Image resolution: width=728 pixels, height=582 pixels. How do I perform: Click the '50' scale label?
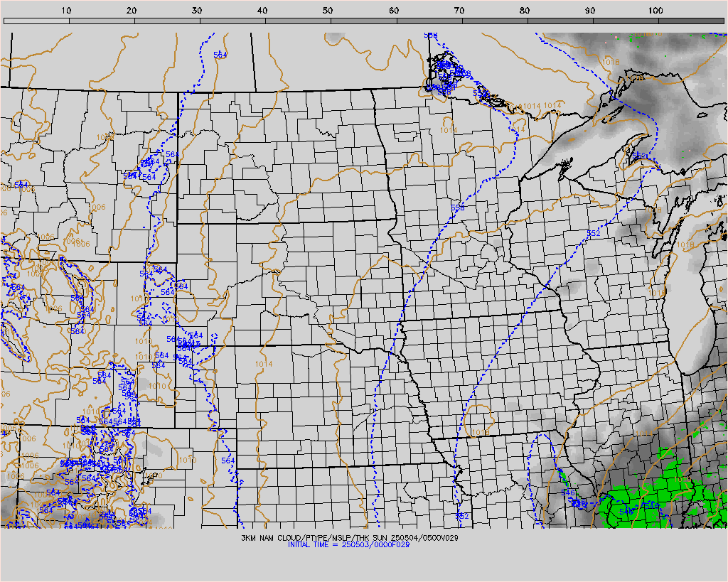328,10
